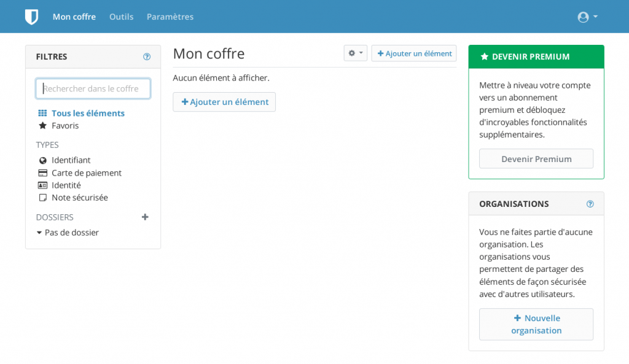
Task: Open Mon coffre in the navigation bar
Action: [74, 17]
